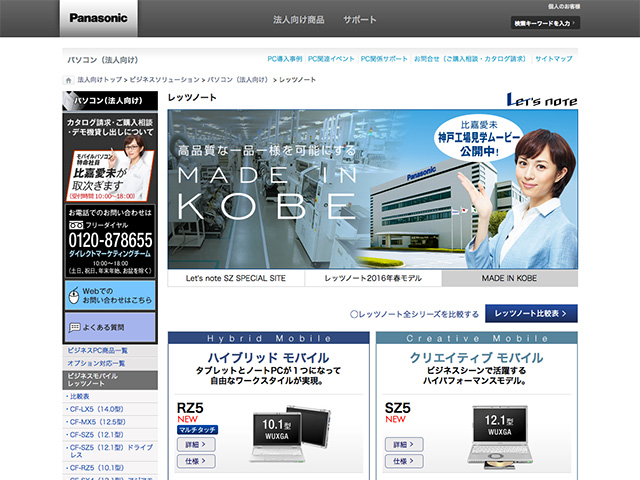The height and width of the screenshot is (480, 640).
Task: Click Webでのお問い合わせはこちら banner
Action: [x=110, y=296]
